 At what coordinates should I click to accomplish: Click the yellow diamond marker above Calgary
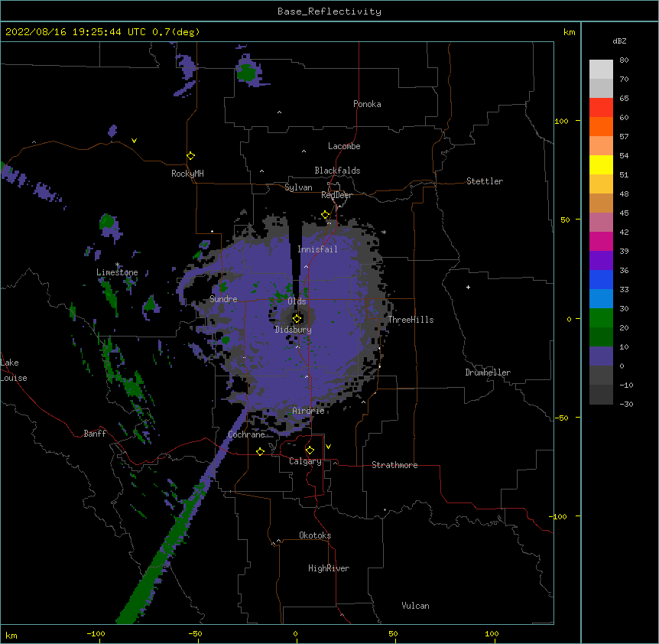[310, 450]
